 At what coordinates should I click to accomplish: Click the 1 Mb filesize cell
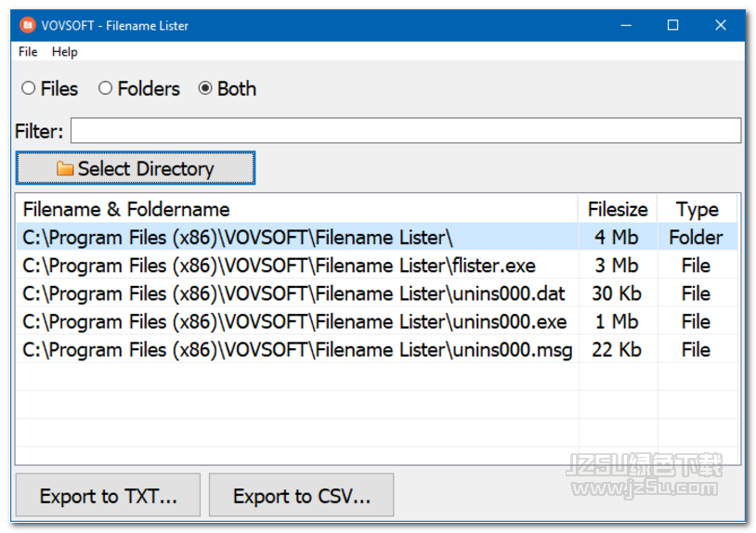click(x=617, y=321)
